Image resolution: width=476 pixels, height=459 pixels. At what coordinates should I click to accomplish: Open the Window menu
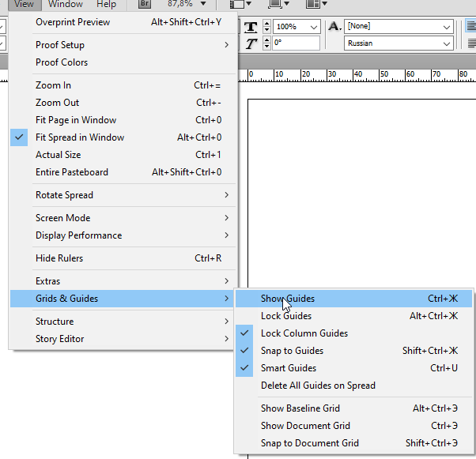point(66,4)
